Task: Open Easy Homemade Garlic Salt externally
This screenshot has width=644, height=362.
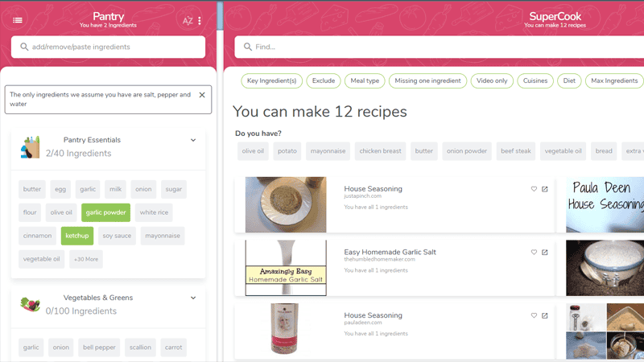Action: (545, 252)
